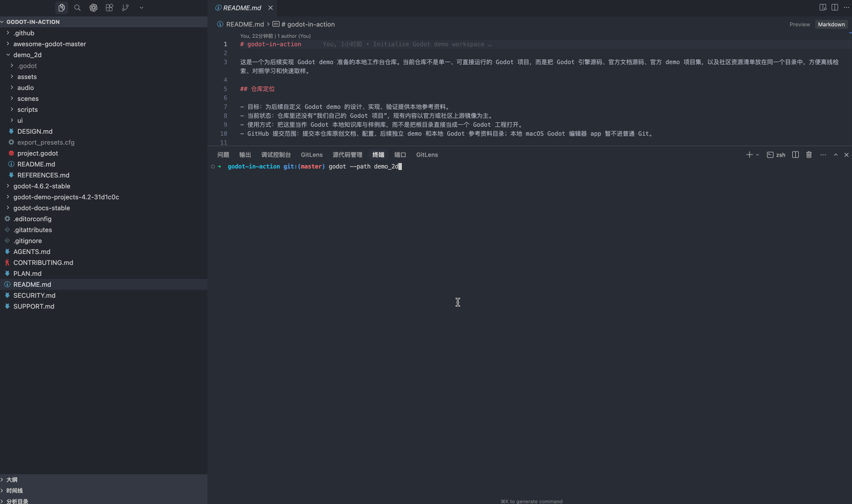Open the new terminal profile dropdown arrow
Viewport: 852px width, 504px height.
click(x=757, y=155)
